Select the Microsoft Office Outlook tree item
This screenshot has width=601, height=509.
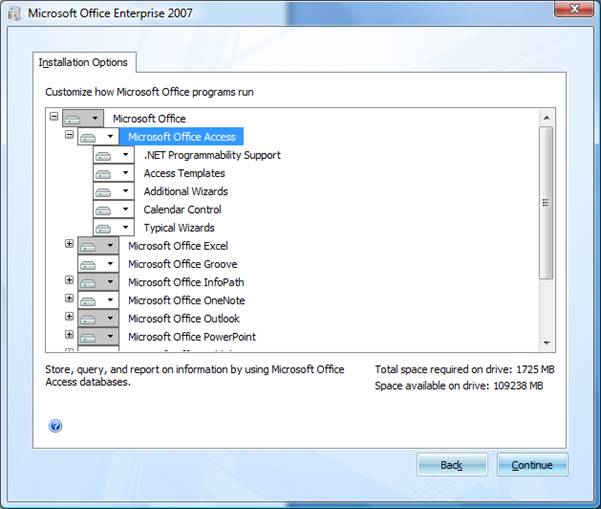coord(184,319)
